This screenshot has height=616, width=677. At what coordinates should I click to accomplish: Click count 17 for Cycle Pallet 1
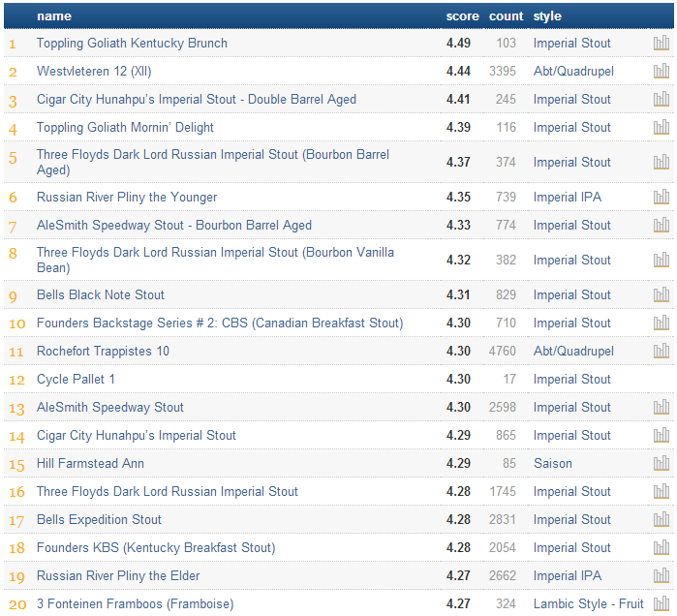[509, 379]
